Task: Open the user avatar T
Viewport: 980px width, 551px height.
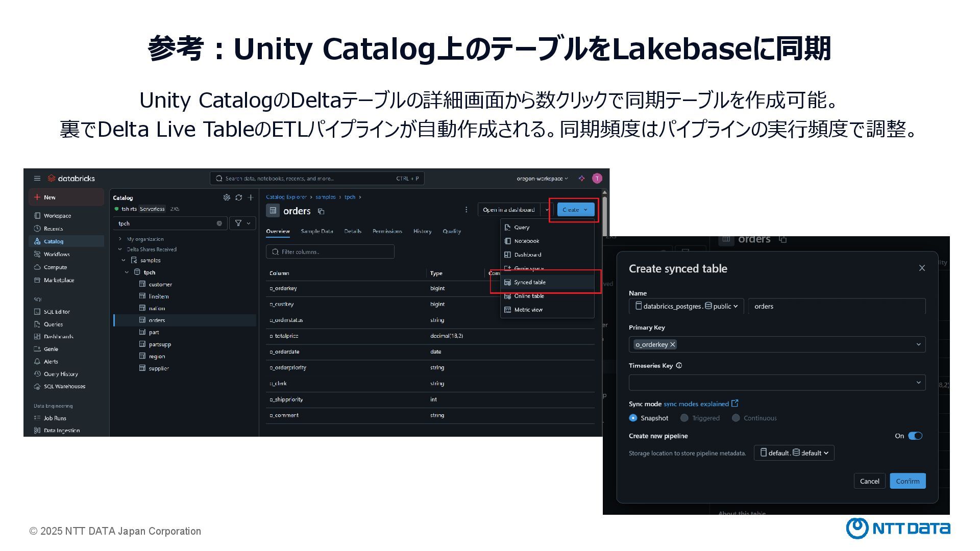Action: click(x=597, y=179)
